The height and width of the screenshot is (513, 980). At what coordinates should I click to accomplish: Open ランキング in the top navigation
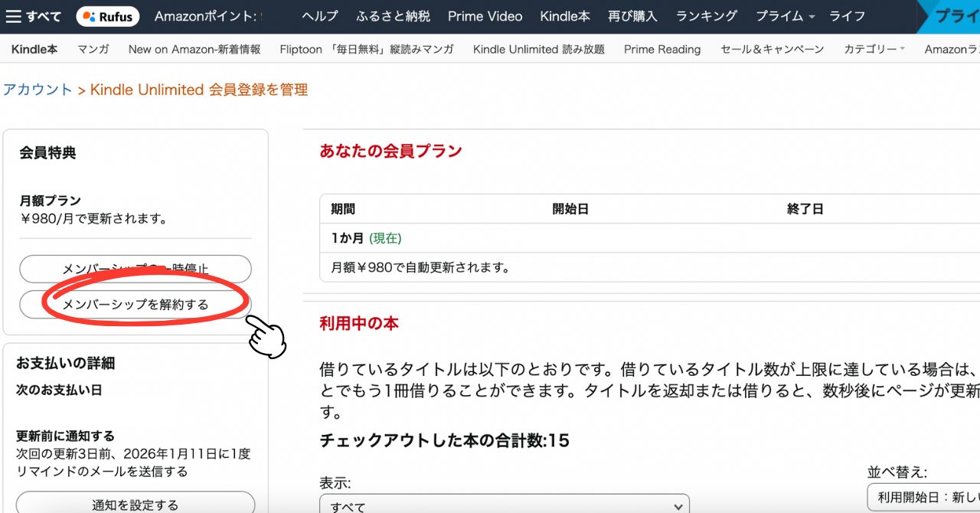pos(706,16)
